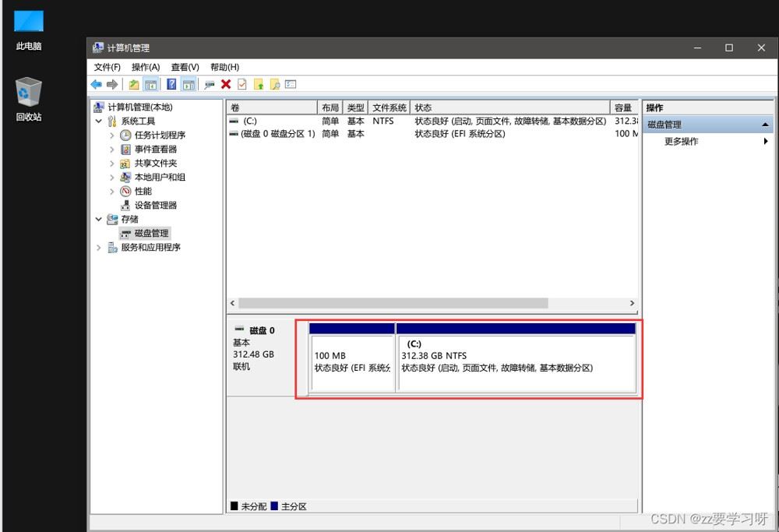Click the blue 主分区 legend swatch
This screenshot has height=532, width=779.
pyautogui.click(x=273, y=506)
